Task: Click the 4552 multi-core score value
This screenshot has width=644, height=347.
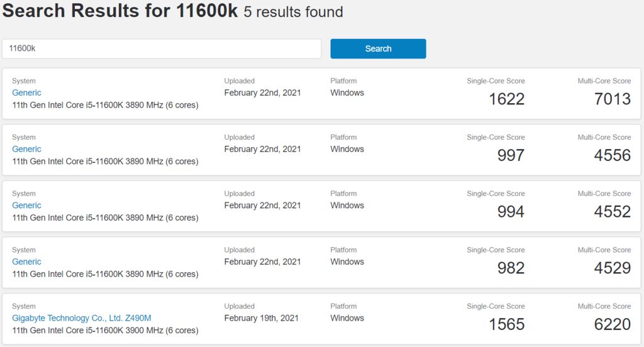Action: click(612, 212)
